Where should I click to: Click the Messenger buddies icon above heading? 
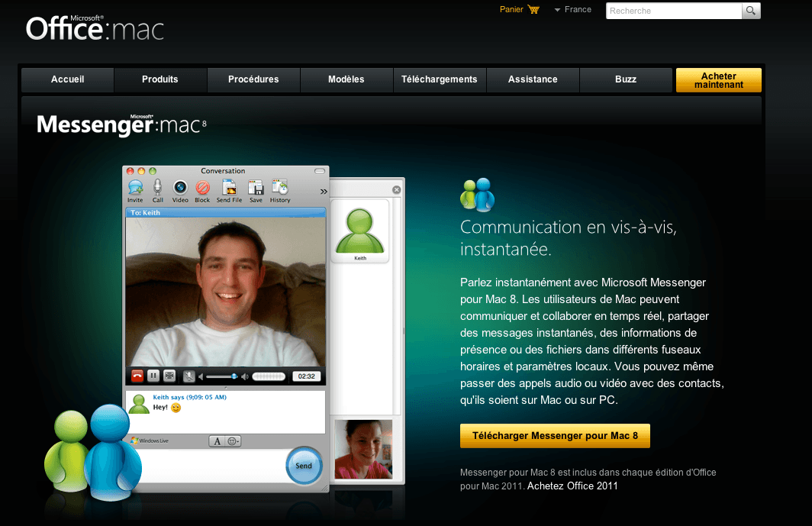pos(477,195)
